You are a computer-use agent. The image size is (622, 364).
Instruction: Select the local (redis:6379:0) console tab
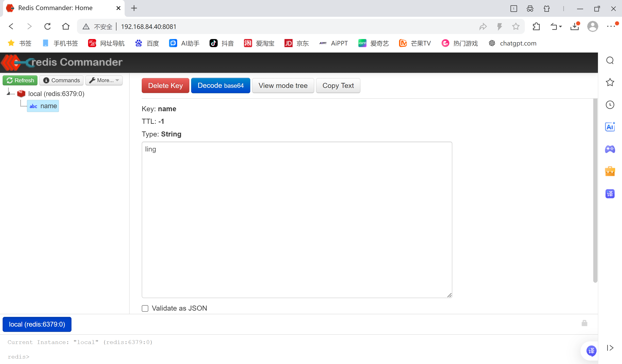[37, 324]
